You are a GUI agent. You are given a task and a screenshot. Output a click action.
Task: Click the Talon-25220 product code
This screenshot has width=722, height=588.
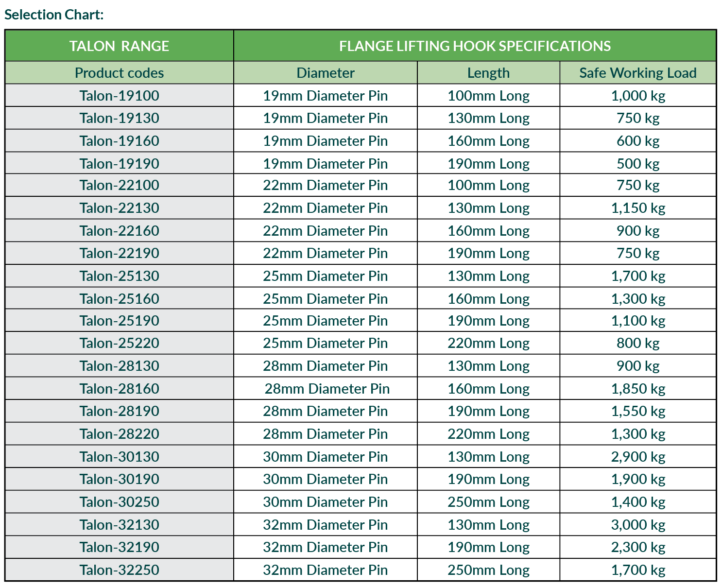point(119,343)
